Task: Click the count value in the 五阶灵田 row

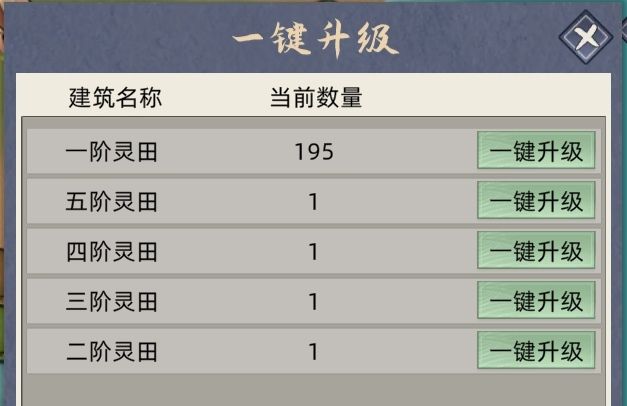Action: coord(314,202)
